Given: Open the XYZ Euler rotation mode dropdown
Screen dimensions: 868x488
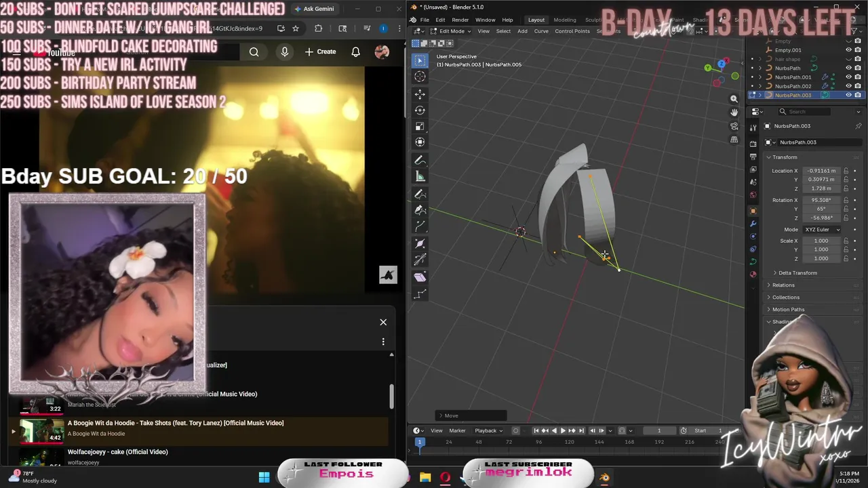Looking at the screenshot, I should coord(822,230).
